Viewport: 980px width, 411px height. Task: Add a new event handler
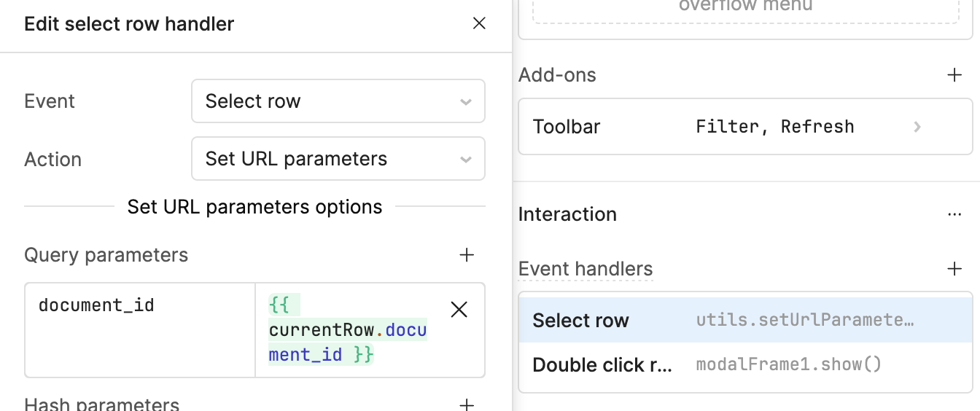[x=954, y=269]
